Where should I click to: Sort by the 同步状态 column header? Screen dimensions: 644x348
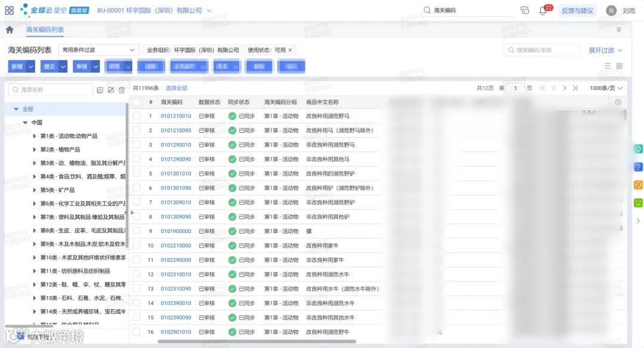pyautogui.click(x=239, y=102)
